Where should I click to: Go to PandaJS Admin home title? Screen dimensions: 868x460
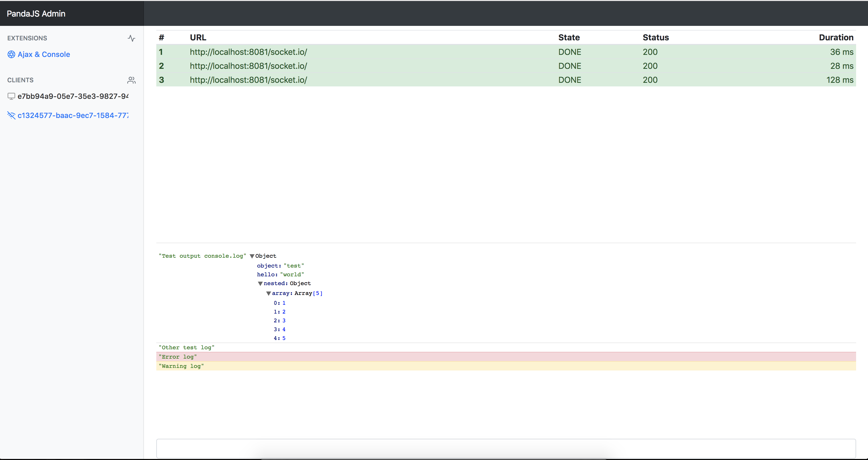point(36,13)
